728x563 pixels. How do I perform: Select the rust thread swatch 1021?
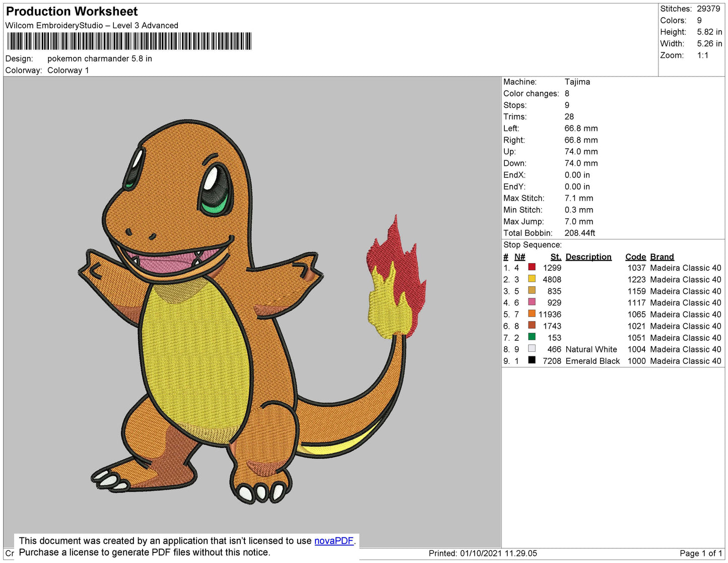(532, 325)
